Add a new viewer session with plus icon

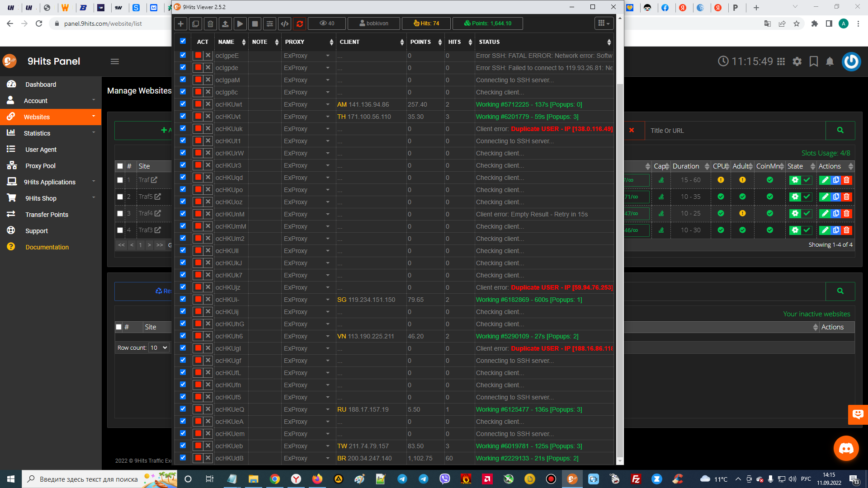(x=180, y=23)
